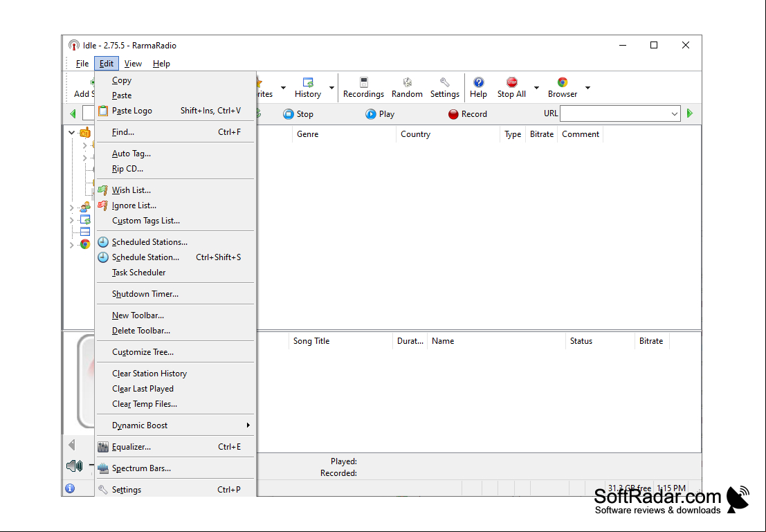Choose Clear Temp Files...
766x532 pixels.
(x=176, y=403)
